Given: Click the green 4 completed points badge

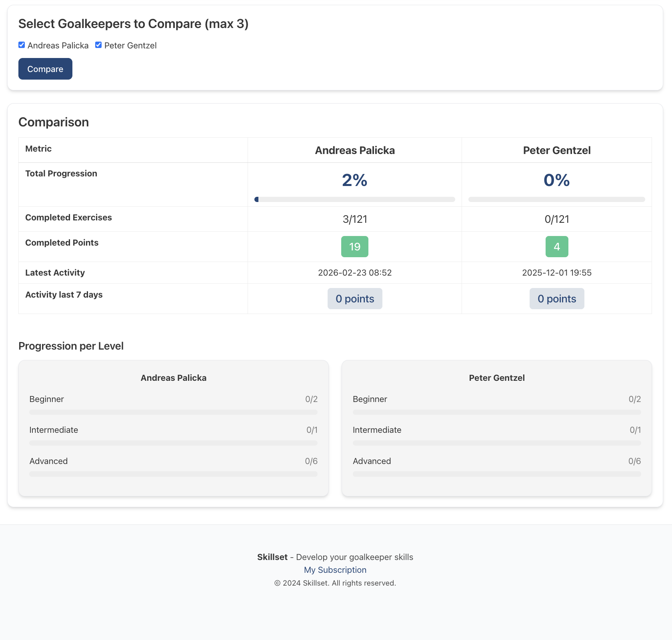Looking at the screenshot, I should click(557, 247).
